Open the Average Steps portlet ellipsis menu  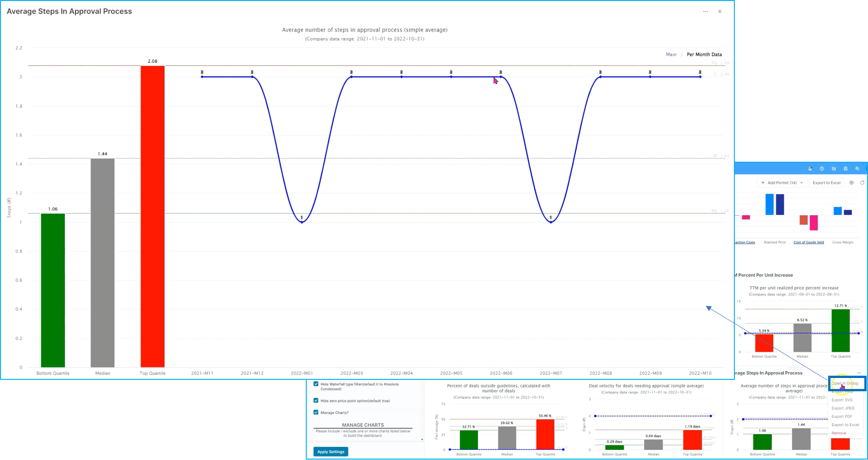(x=859, y=373)
